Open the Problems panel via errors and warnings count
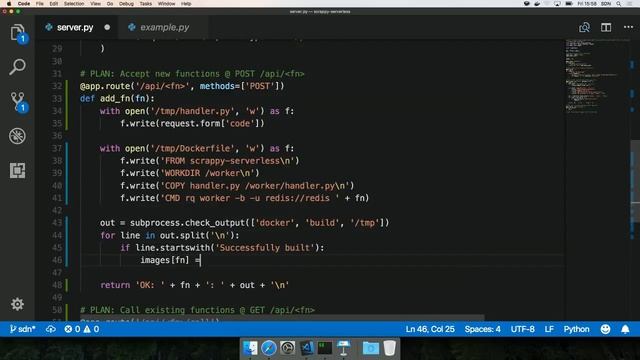The height and width of the screenshot is (360, 640). pos(82,329)
